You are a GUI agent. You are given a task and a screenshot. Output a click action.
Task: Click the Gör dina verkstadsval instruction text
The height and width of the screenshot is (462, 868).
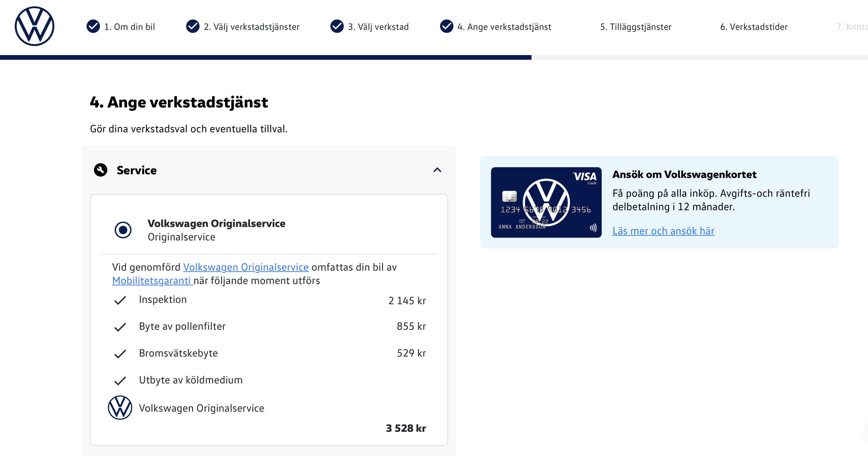[189, 129]
